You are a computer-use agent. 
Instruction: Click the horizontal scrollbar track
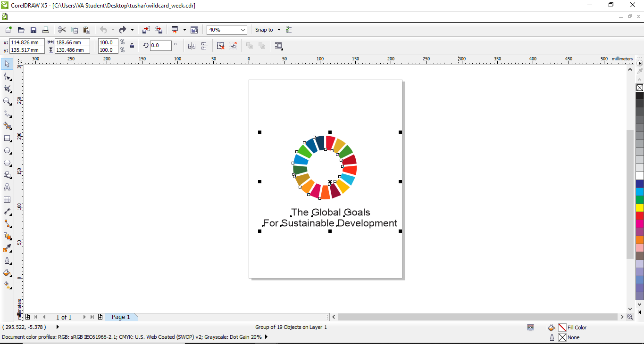tap(477, 317)
